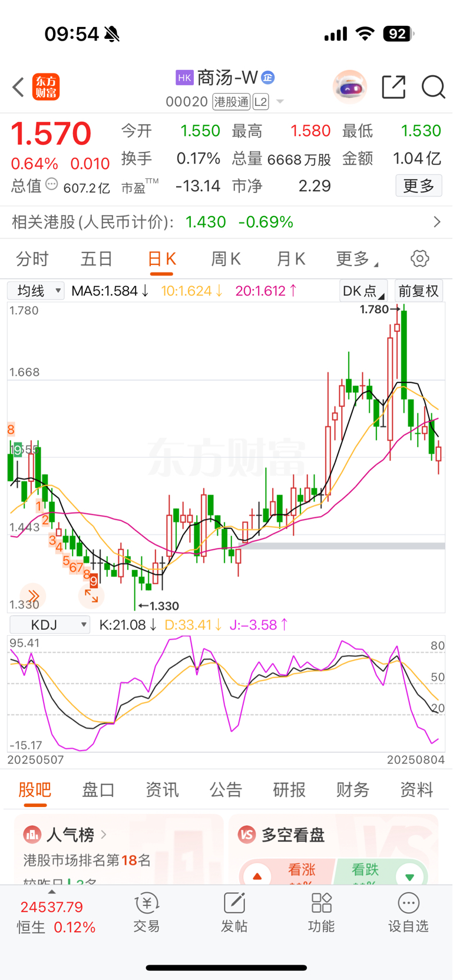
Task: Tap the J:-3.58 indicator value
Action: click(x=259, y=624)
